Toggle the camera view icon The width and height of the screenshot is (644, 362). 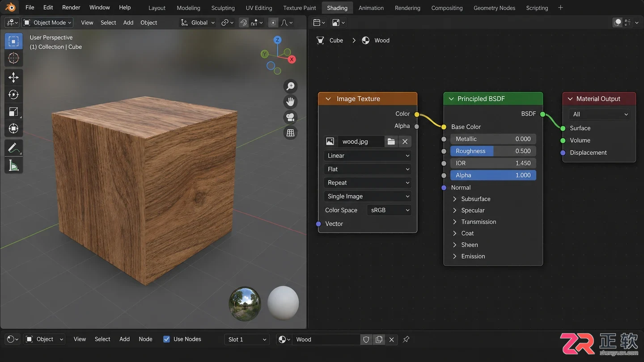point(291,118)
